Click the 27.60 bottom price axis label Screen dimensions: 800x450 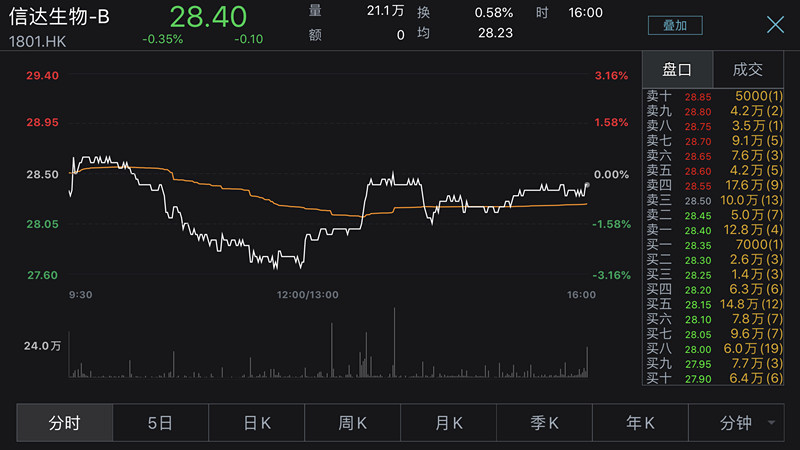pyautogui.click(x=42, y=275)
